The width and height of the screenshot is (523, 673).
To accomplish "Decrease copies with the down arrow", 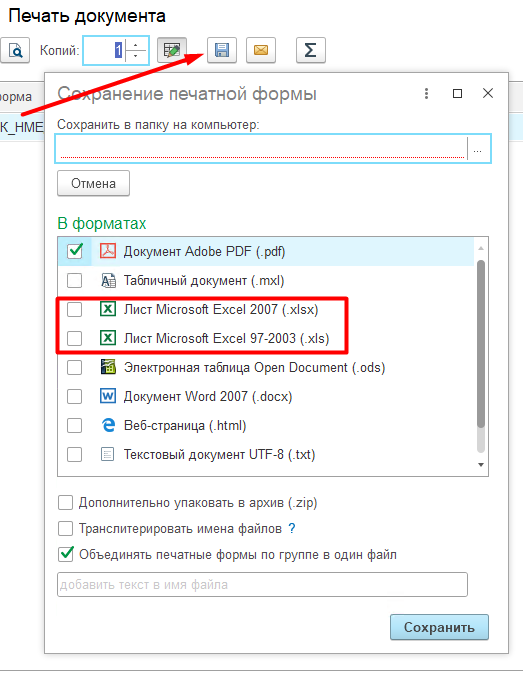I will 136,56.
